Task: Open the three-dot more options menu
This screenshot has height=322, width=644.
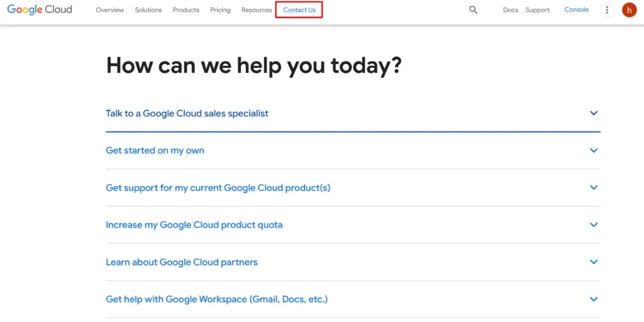Action: pyautogui.click(x=607, y=10)
